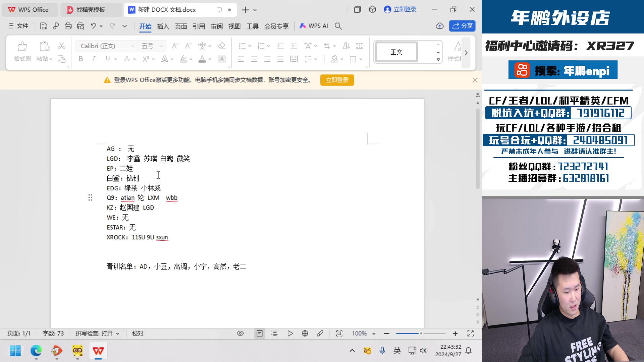The image size is (644, 362).
Task: Toggle the web layout globe view
Action: tap(305, 333)
